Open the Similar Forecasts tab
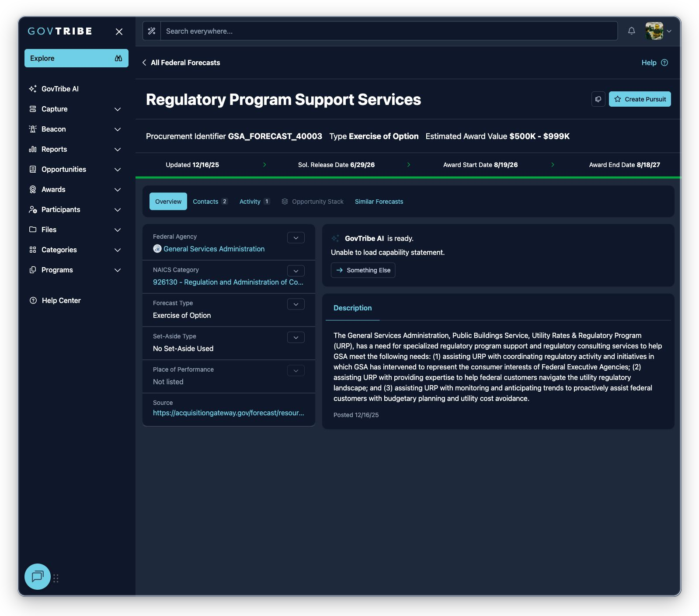699x616 pixels. pyautogui.click(x=379, y=202)
